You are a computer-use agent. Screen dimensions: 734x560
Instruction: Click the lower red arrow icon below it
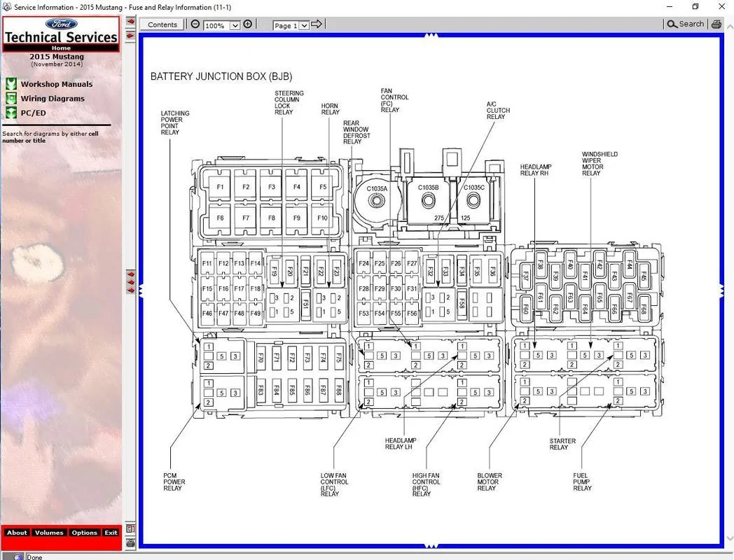pos(130,36)
